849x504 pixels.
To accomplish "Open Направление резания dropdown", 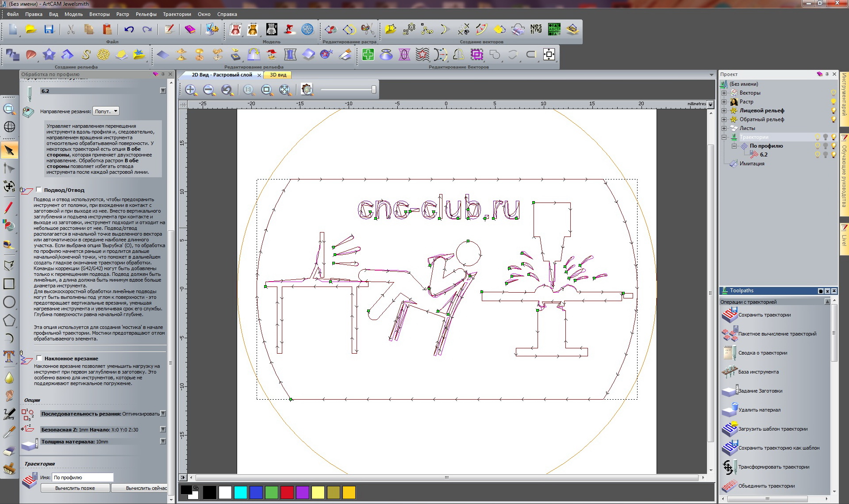I will click(106, 111).
